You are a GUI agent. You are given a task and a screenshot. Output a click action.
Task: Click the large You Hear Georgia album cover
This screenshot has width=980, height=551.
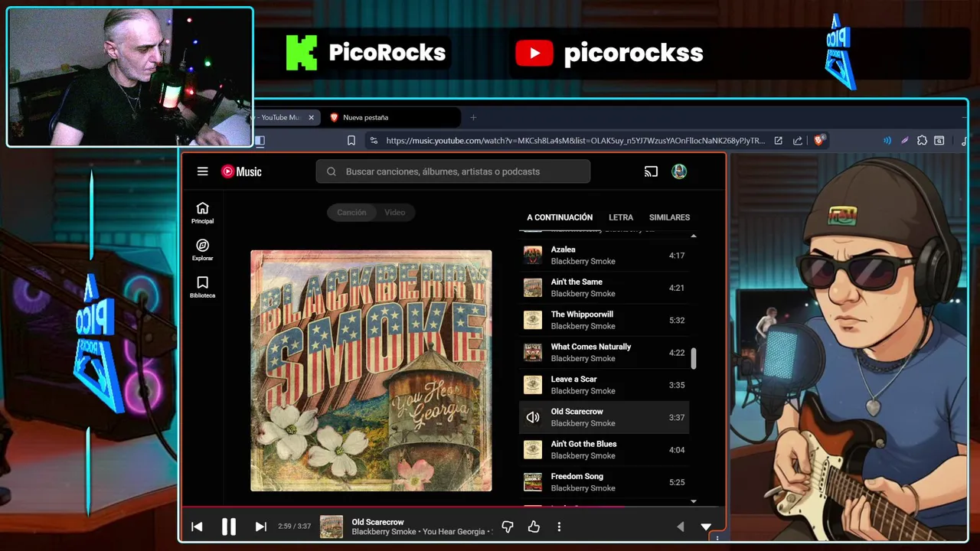371,370
